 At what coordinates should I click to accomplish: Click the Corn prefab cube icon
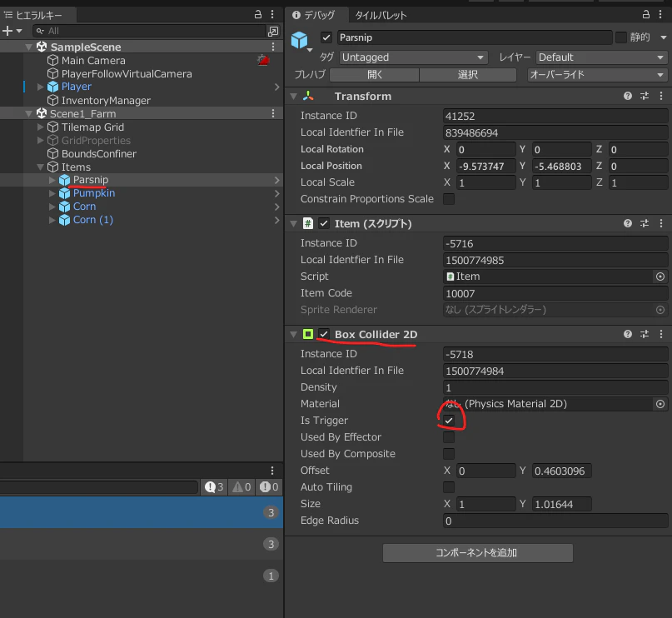click(64, 207)
